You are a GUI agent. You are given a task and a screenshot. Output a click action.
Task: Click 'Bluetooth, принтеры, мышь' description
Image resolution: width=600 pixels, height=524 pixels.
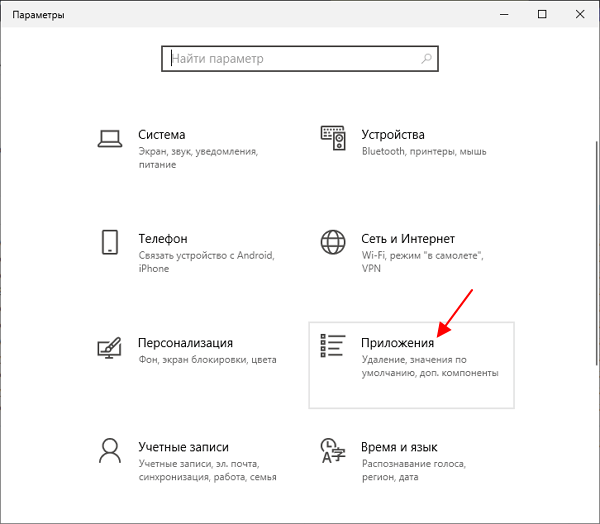424,152
